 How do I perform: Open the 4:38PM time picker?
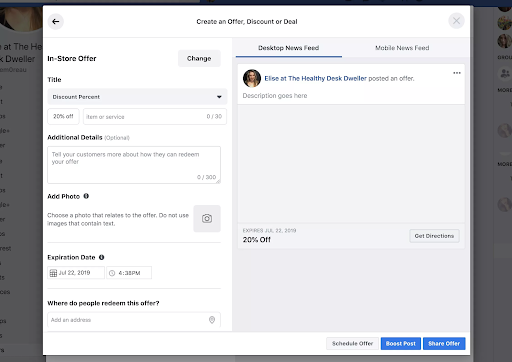(129, 273)
